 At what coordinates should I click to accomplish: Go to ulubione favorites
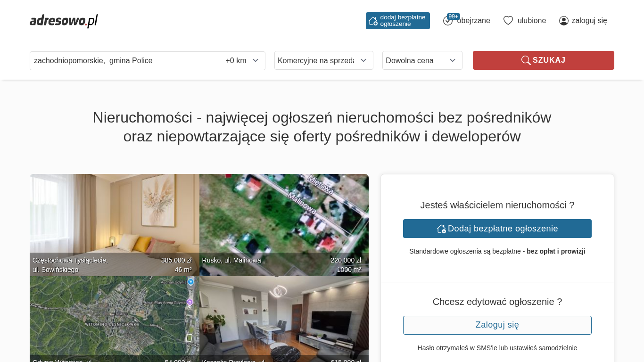(531, 21)
